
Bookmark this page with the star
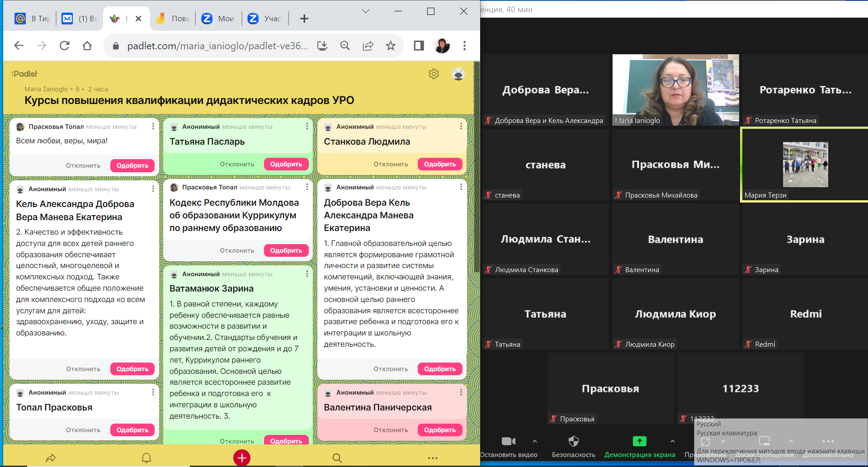point(391,46)
